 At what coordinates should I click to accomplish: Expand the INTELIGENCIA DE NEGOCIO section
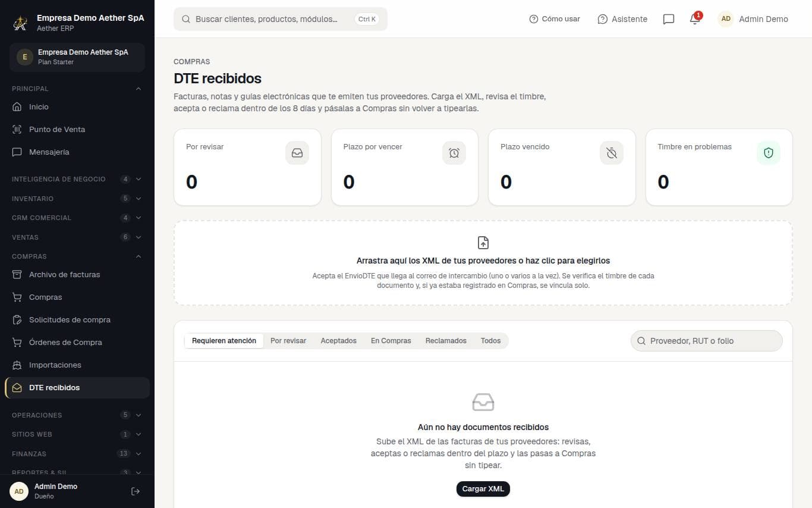click(77, 179)
